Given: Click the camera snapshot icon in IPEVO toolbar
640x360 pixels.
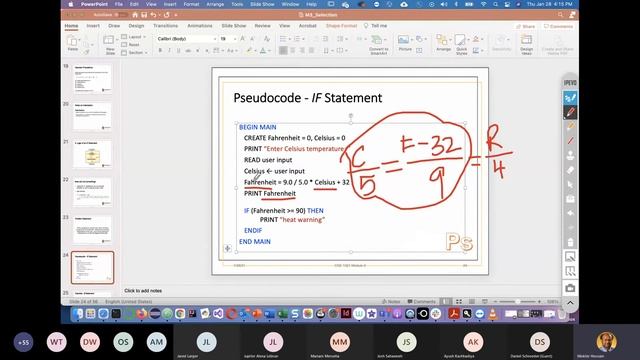Looking at the screenshot, I should (x=570, y=288).
